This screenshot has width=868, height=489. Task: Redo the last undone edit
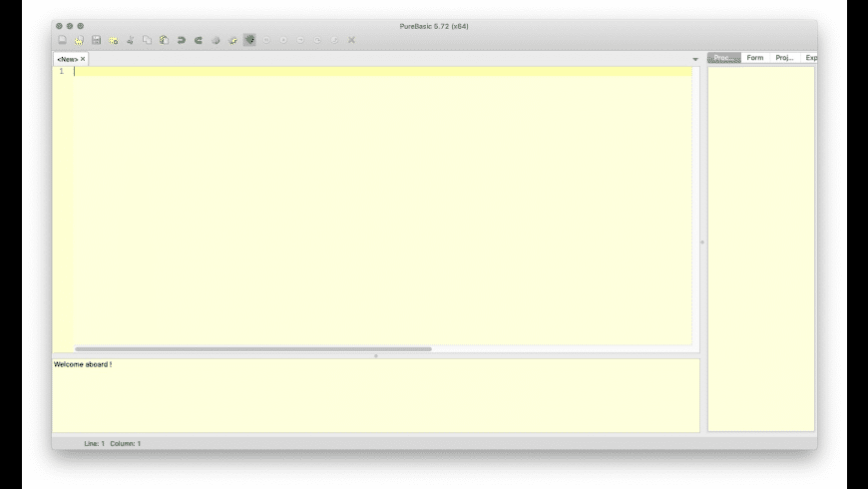tap(199, 40)
